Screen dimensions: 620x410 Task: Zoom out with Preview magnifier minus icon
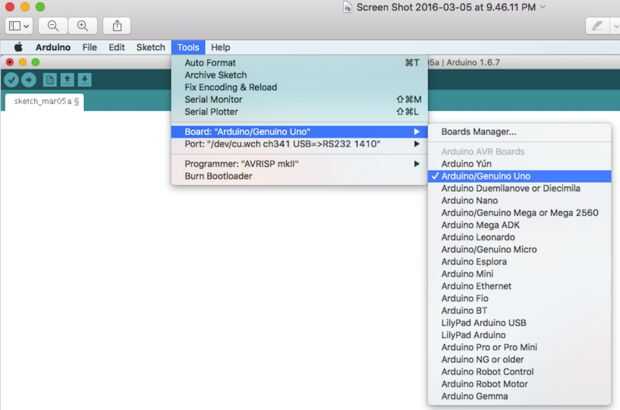[x=53, y=26]
